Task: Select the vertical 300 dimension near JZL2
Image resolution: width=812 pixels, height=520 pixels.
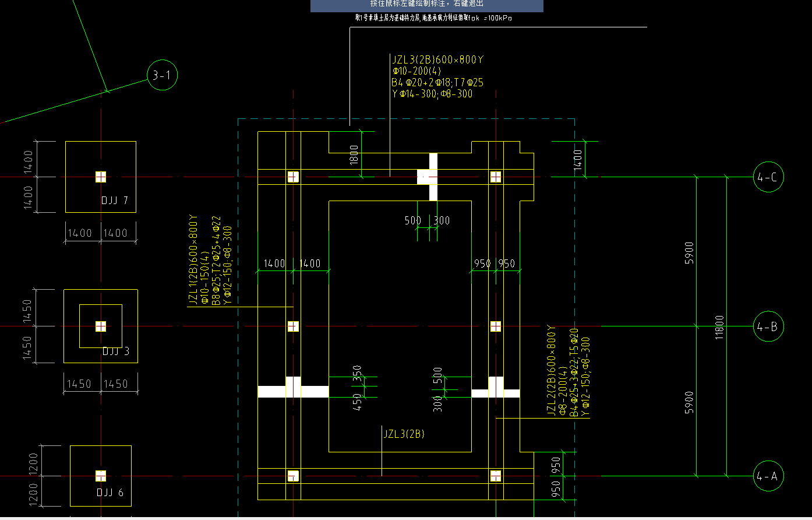Action: (x=437, y=403)
